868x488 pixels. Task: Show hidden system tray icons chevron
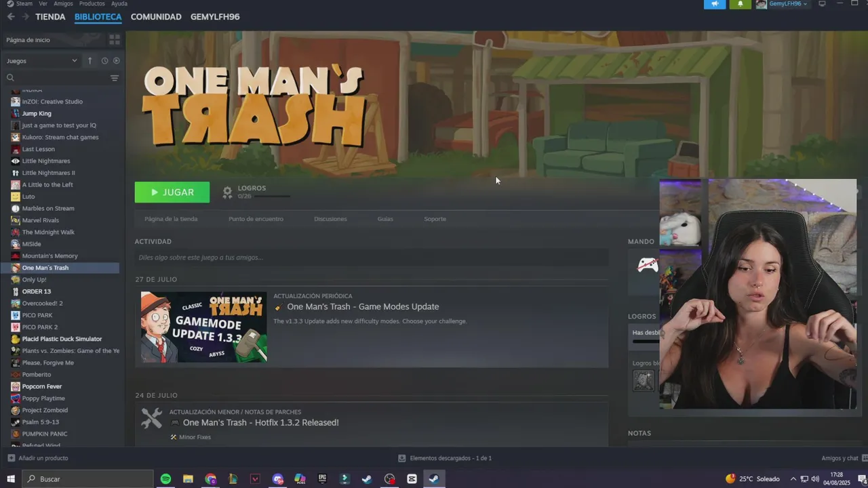(793, 479)
